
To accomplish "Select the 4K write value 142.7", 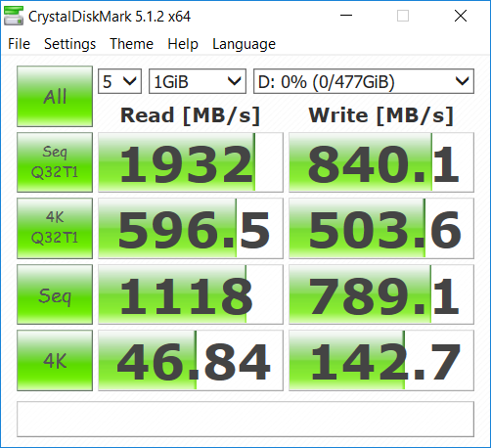I will (381, 360).
